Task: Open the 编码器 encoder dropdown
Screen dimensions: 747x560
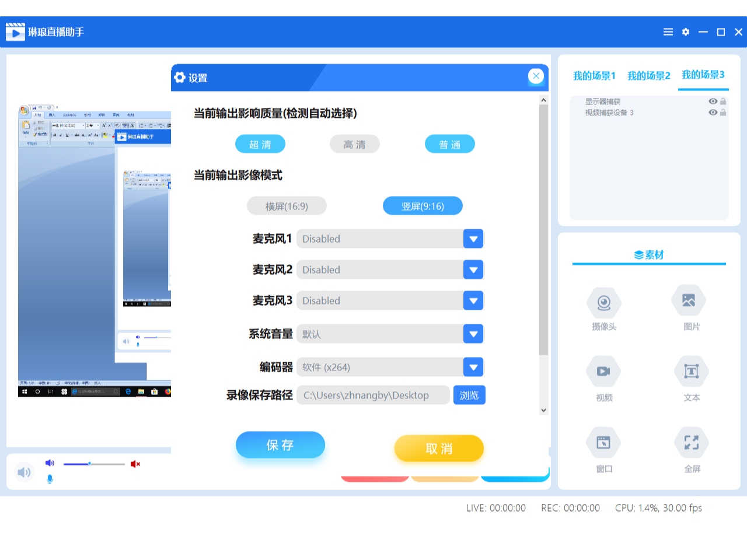Action: (473, 367)
